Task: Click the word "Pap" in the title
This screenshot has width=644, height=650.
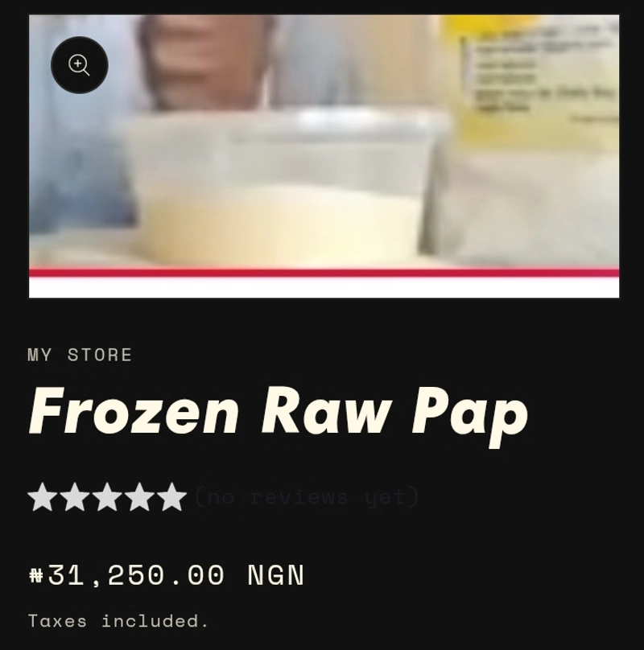Action: pyautogui.click(x=470, y=416)
